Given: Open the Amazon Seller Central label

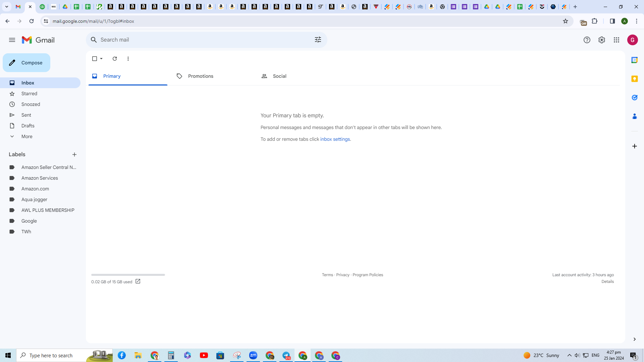Looking at the screenshot, I should [40, 167].
